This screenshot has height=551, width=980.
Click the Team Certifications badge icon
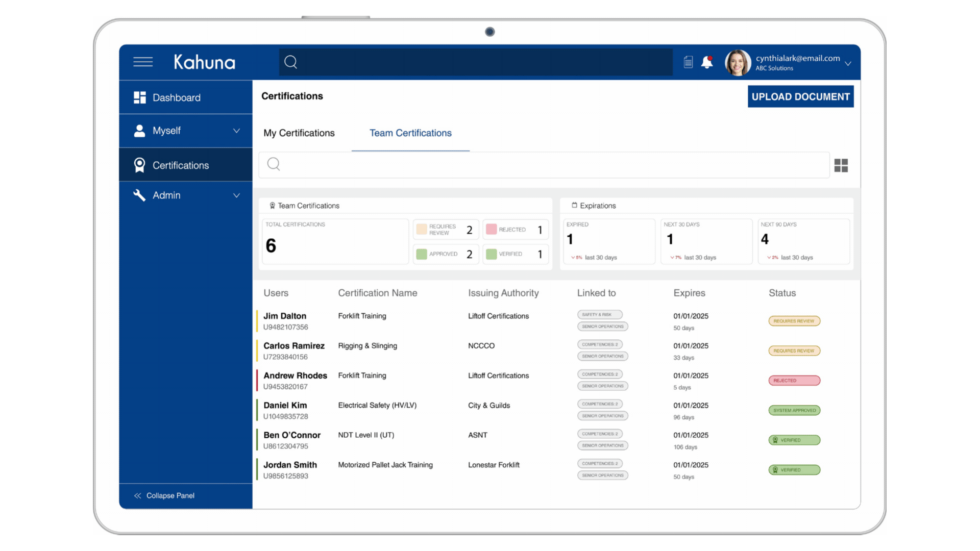click(273, 206)
